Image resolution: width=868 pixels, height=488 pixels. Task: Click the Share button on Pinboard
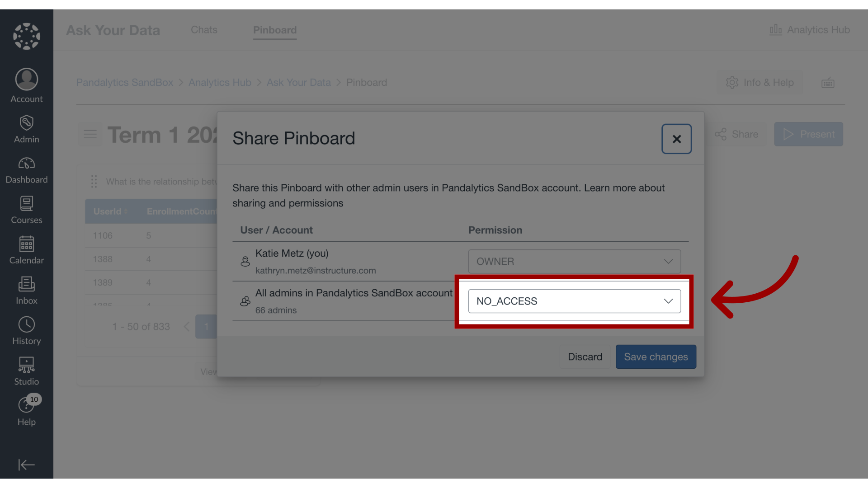pos(737,133)
